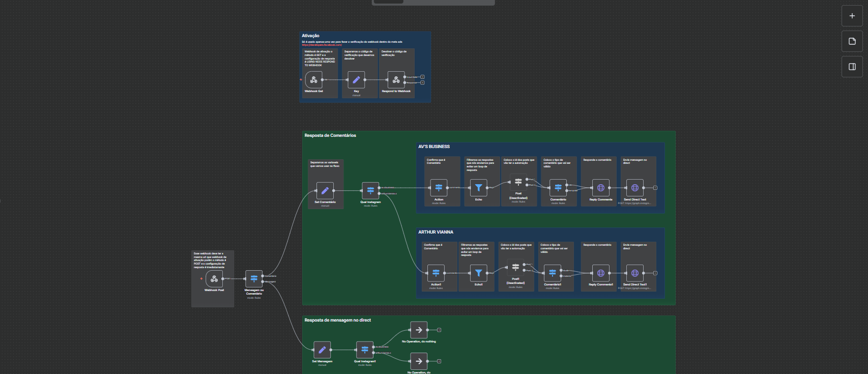Select the Mensagem ou Comentário switch node

pyautogui.click(x=254, y=279)
